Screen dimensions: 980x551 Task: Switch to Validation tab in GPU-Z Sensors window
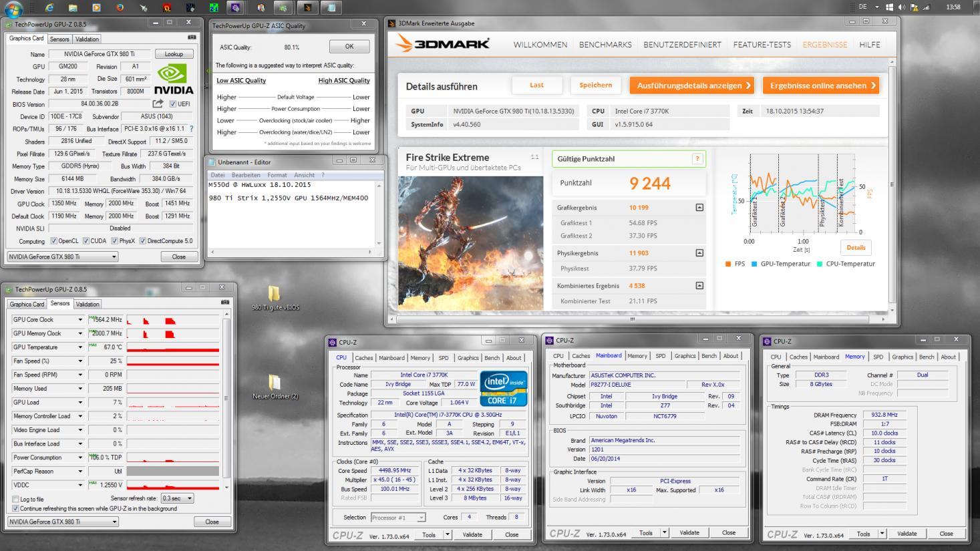pyautogui.click(x=88, y=304)
